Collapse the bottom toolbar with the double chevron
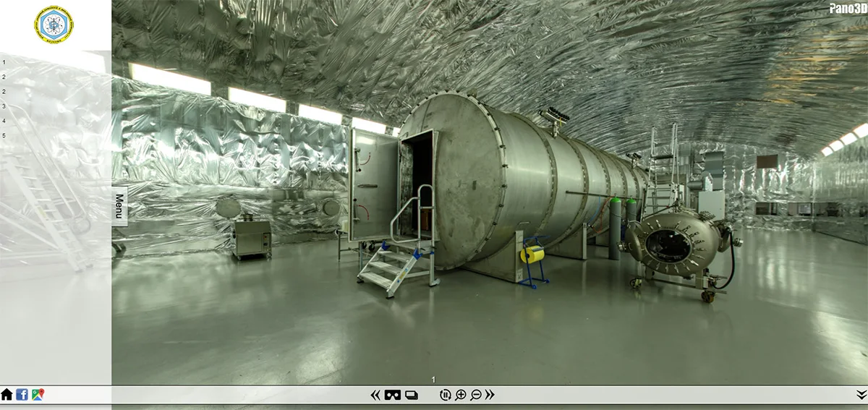Viewport: 868px width, 410px height. point(861,394)
